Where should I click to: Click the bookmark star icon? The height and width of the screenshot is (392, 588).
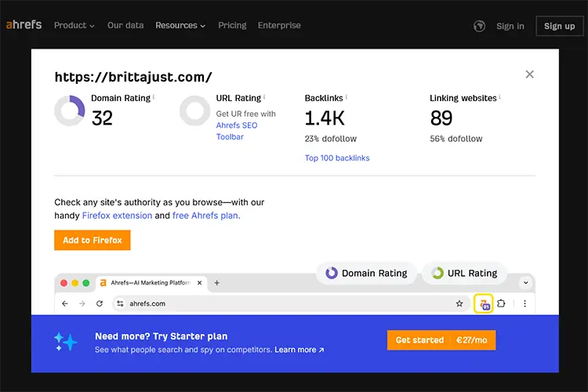459,303
